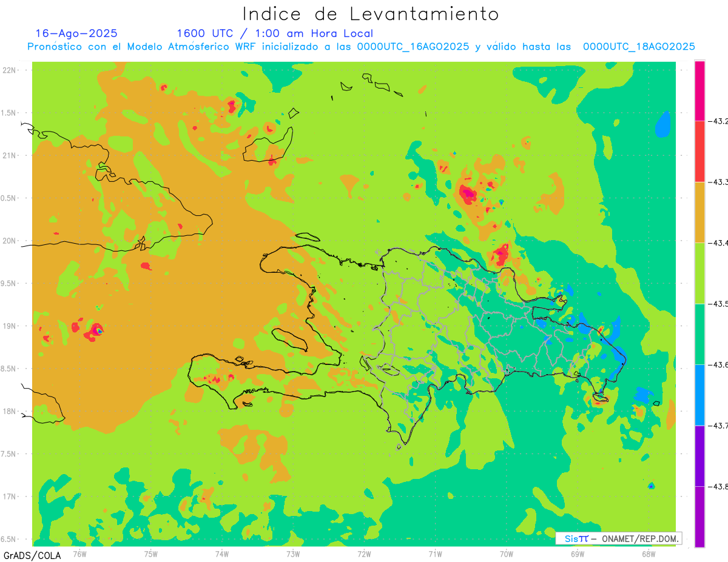Click the latitude label "17N"

coord(10,497)
